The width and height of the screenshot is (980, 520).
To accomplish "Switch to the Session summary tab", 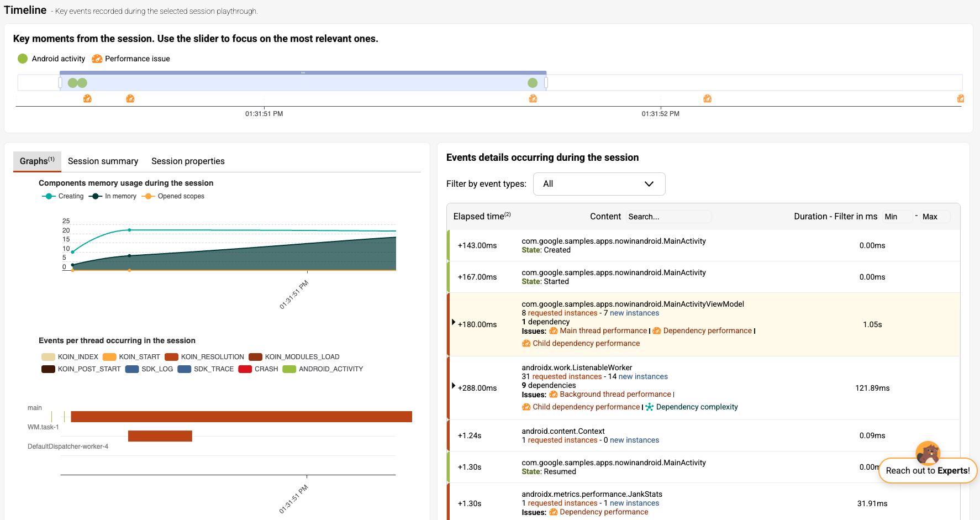I will 103,161.
